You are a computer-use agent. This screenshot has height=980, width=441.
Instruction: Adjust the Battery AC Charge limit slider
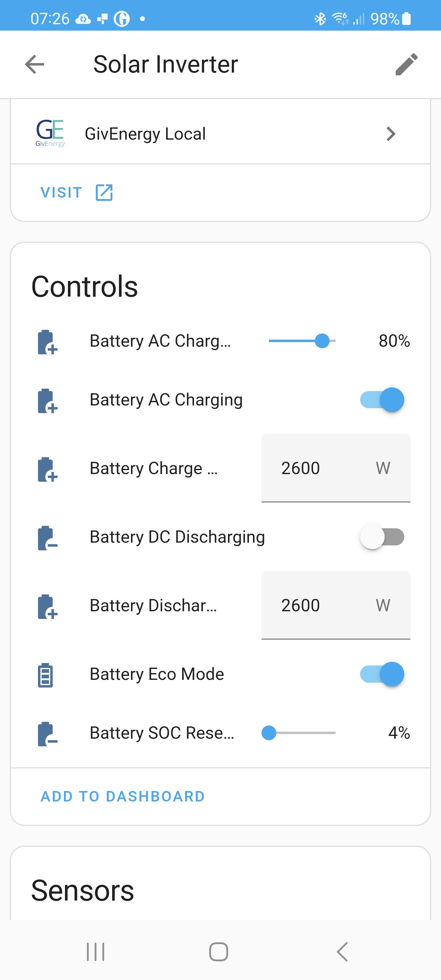click(302, 341)
